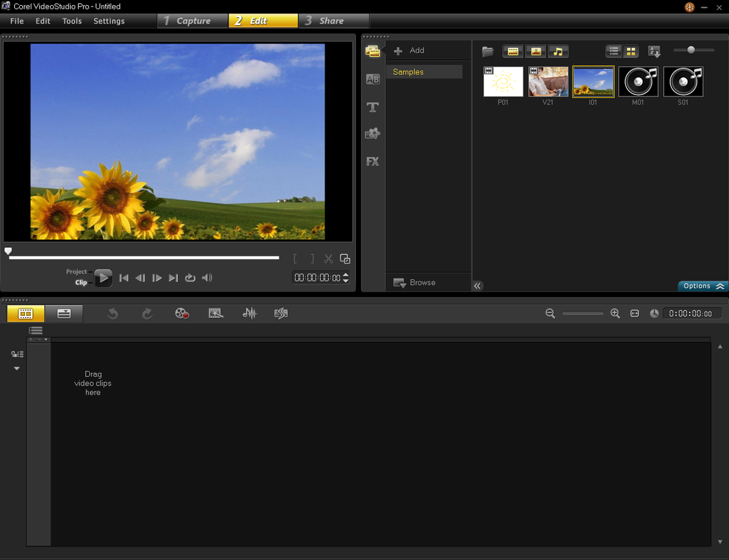Open the Graphic library icon
This screenshot has height=560, width=729.
[372, 134]
